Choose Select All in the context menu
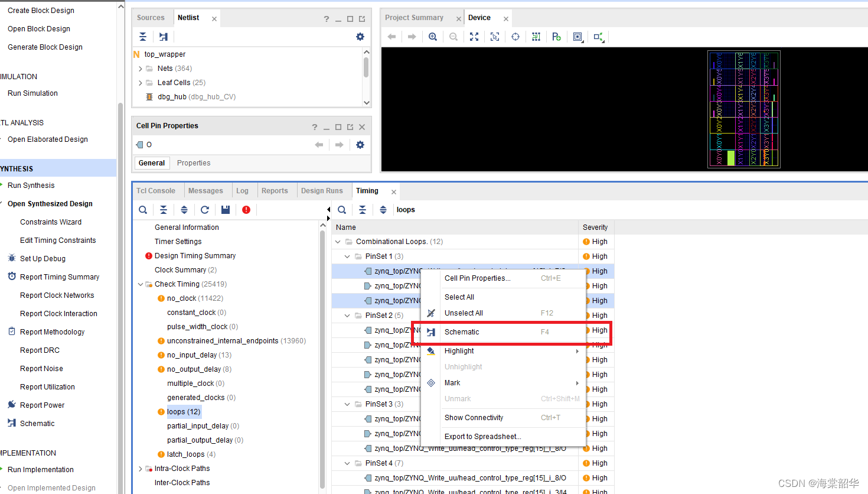 tap(503, 297)
